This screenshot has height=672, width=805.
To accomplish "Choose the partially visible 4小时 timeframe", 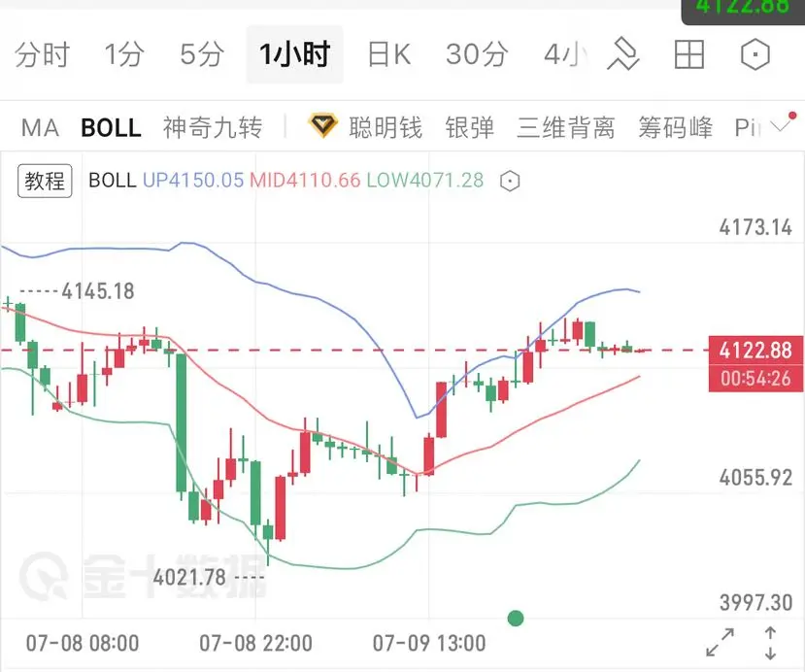I will pyautogui.click(x=566, y=54).
